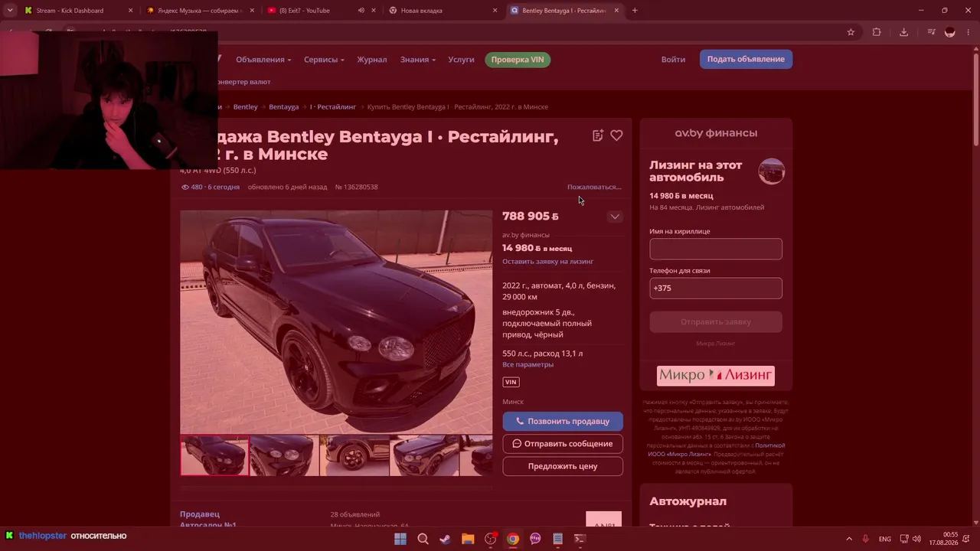
Task: Expand price currency details chevron
Action: click(615, 217)
